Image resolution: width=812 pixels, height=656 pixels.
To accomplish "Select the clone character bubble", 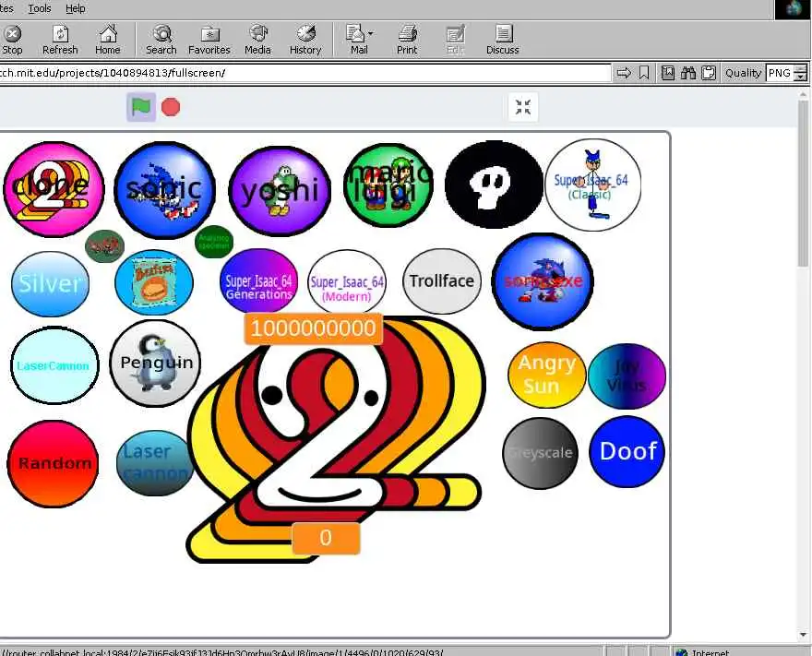I will coord(54,189).
